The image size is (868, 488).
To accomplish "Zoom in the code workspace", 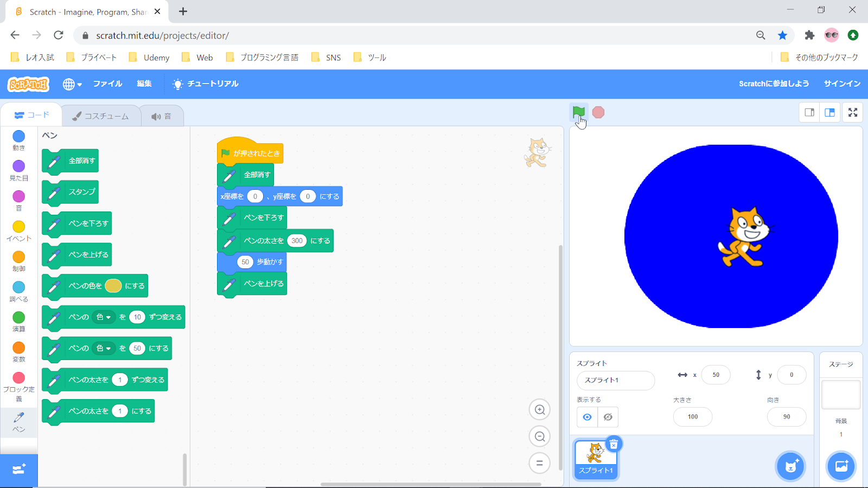I will pos(540,410).
